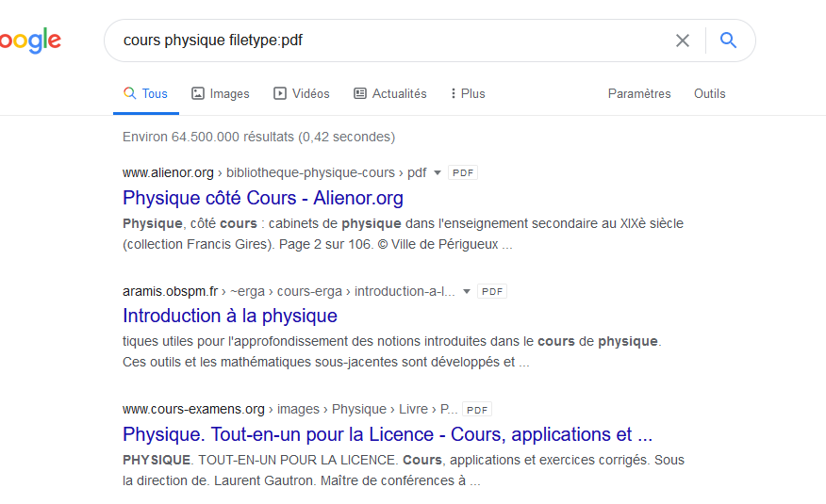Open the Physique côté Cours - Alienor.org result
The width and height of the screenshot is (826, 504).
263,198
